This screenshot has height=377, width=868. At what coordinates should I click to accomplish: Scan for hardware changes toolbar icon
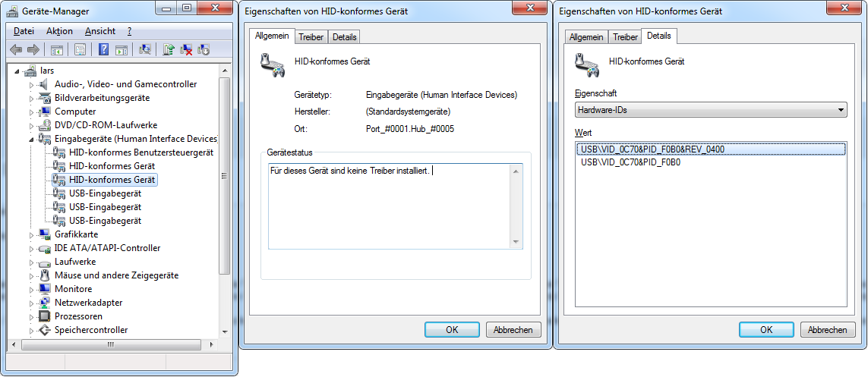tap(145, 50)
